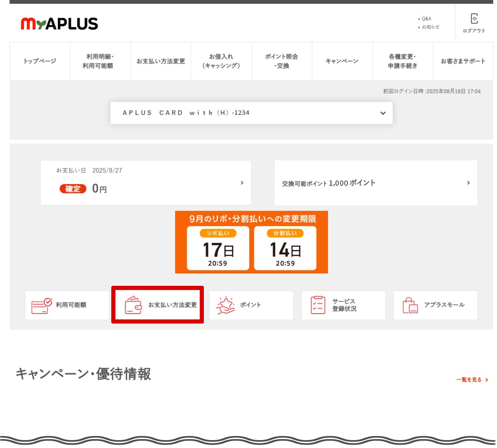
Task: Click the wallet お支払い方法変更 icon
Action: tap(133, 305)
